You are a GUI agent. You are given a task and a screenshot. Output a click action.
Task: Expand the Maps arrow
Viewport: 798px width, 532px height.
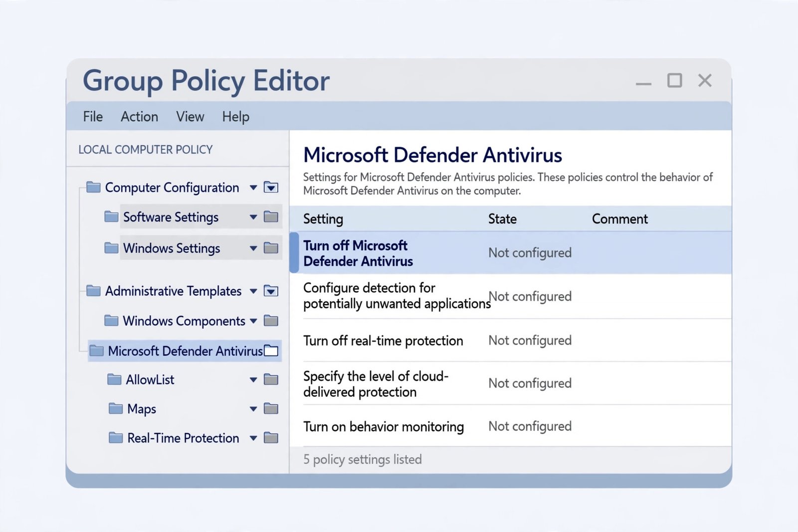pos(253,409)
